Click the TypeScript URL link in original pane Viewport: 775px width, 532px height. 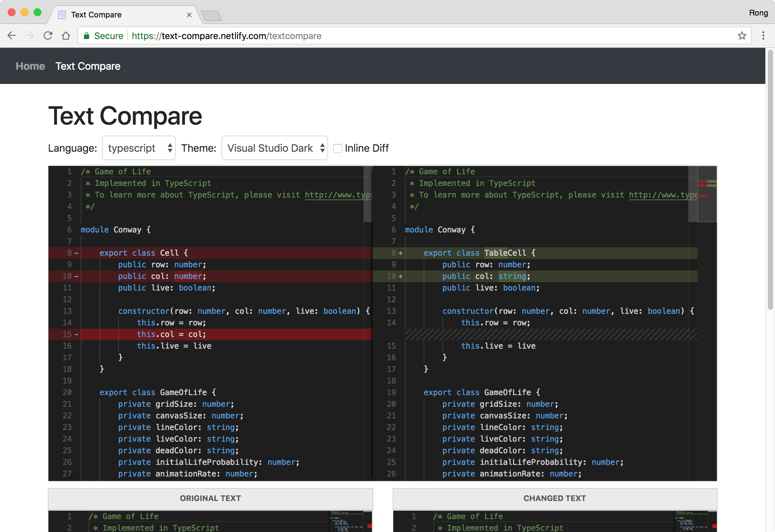coord(338,195)
